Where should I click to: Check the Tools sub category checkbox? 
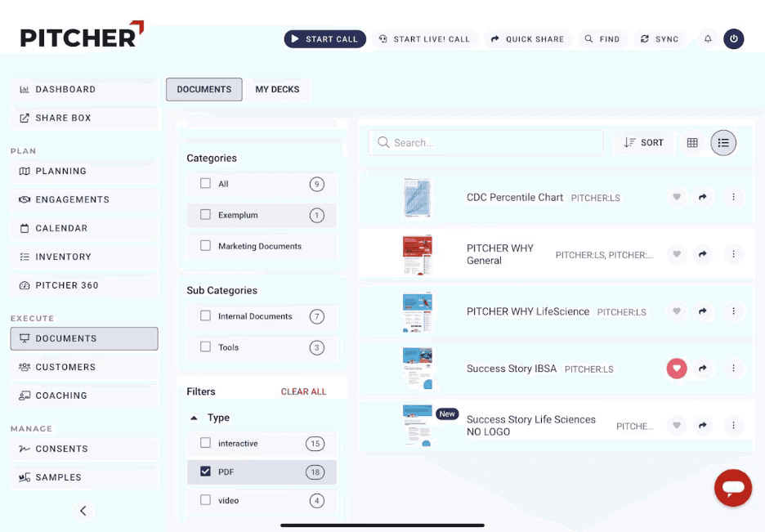[x=205, y=346]
